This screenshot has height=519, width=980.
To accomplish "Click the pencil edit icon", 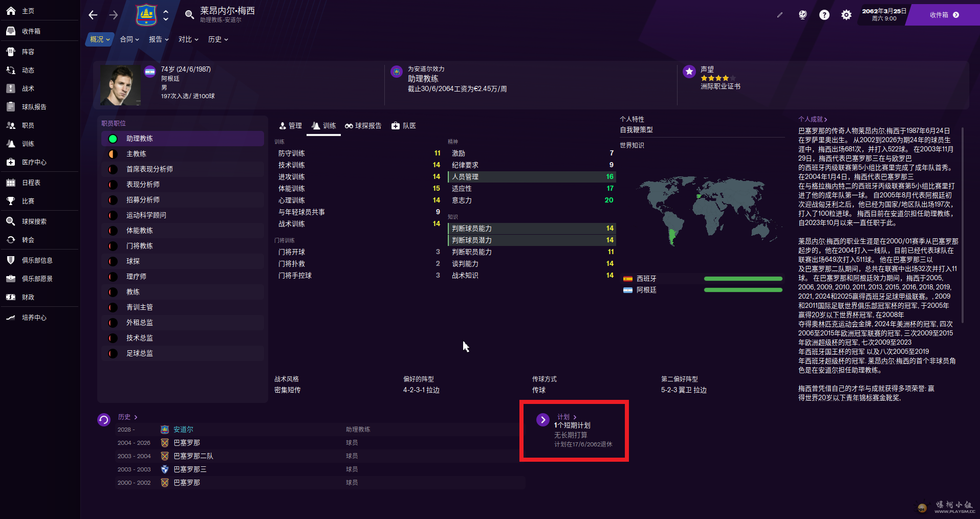I will [780, 15].
